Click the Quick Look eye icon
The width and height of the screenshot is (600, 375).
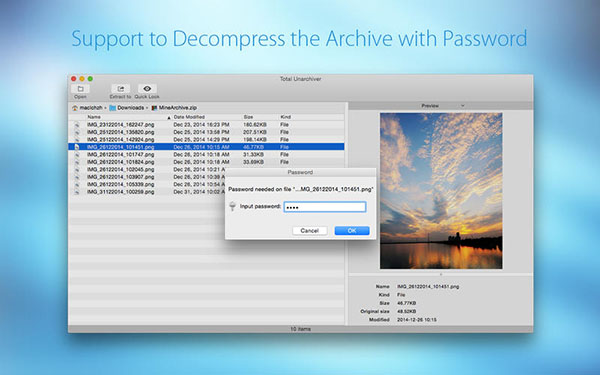click(147, 89)
